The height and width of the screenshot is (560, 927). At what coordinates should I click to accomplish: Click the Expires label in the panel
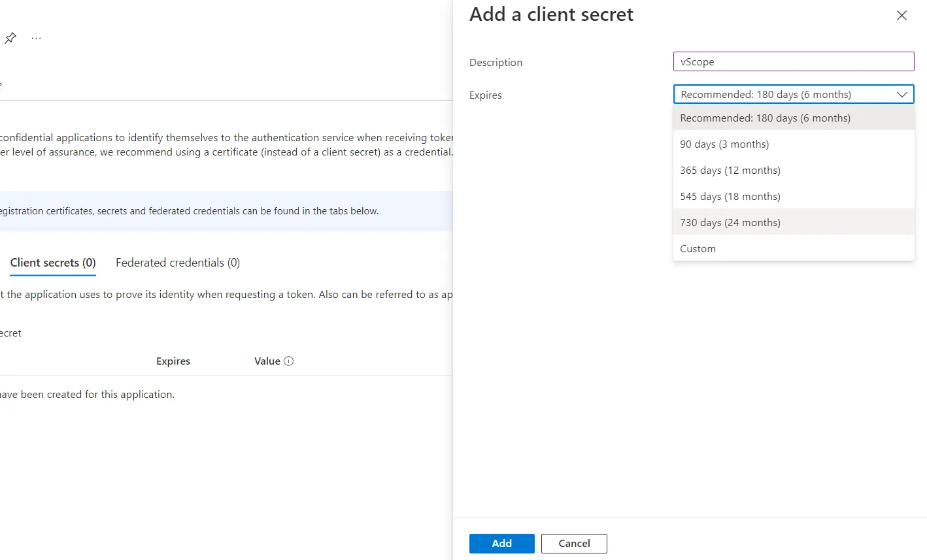click(x=486, y=95)
